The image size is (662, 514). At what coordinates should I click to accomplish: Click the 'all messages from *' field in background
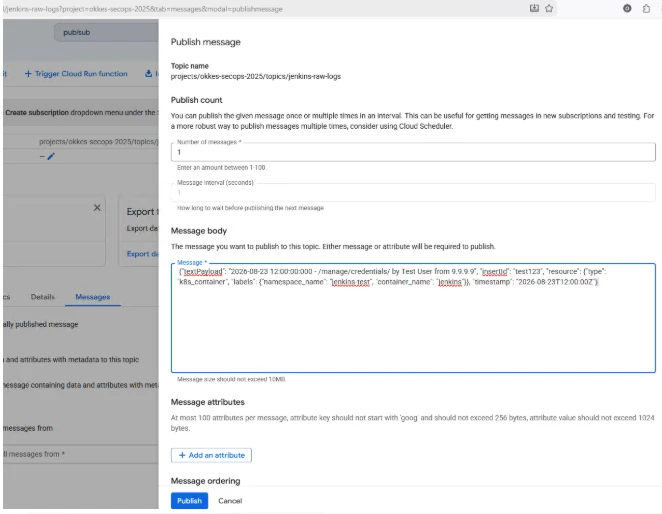click(81, 454)
